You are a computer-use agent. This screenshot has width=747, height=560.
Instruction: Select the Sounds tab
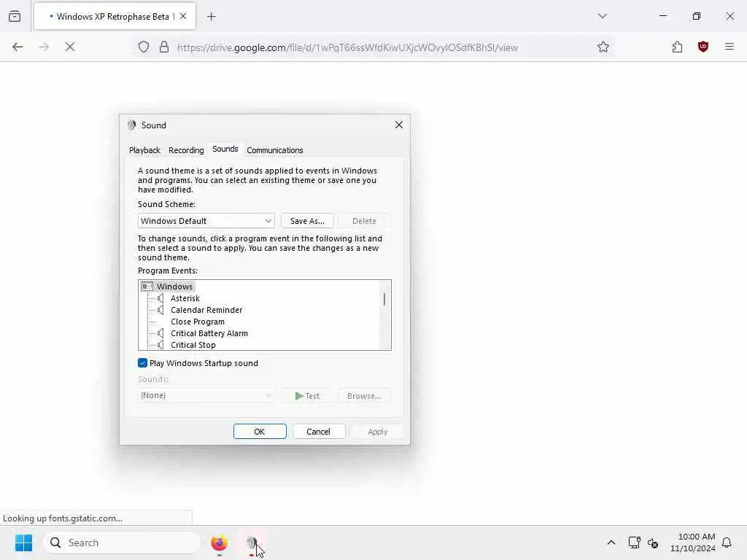pyautogui.click(x=225, y=149)
